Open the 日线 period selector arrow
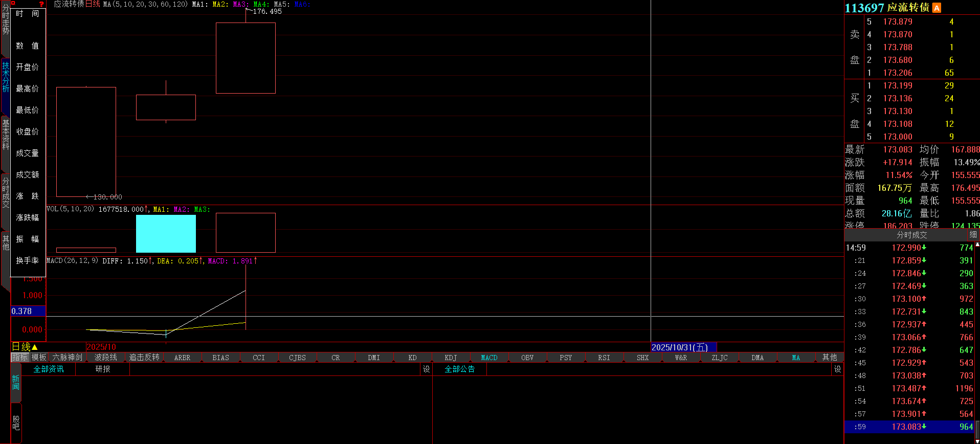980x444 pixels. pyautogui.click(x=35, y=347)
